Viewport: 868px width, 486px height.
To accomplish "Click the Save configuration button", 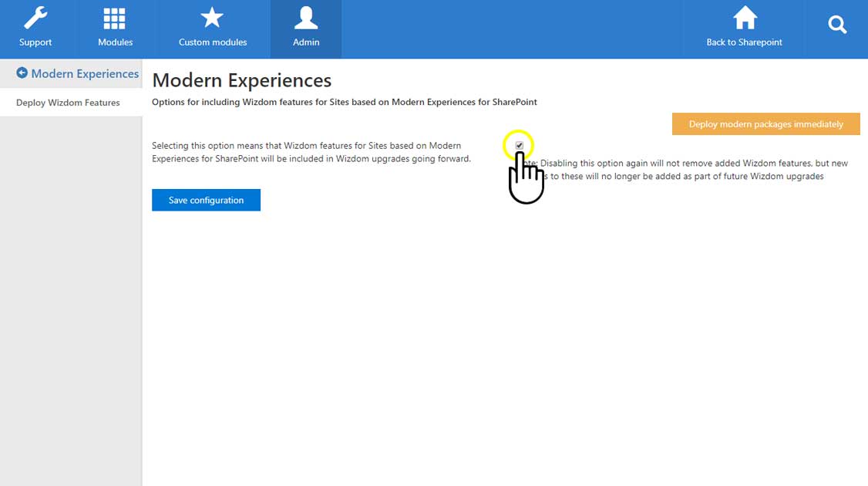I will tap(206, 200).
